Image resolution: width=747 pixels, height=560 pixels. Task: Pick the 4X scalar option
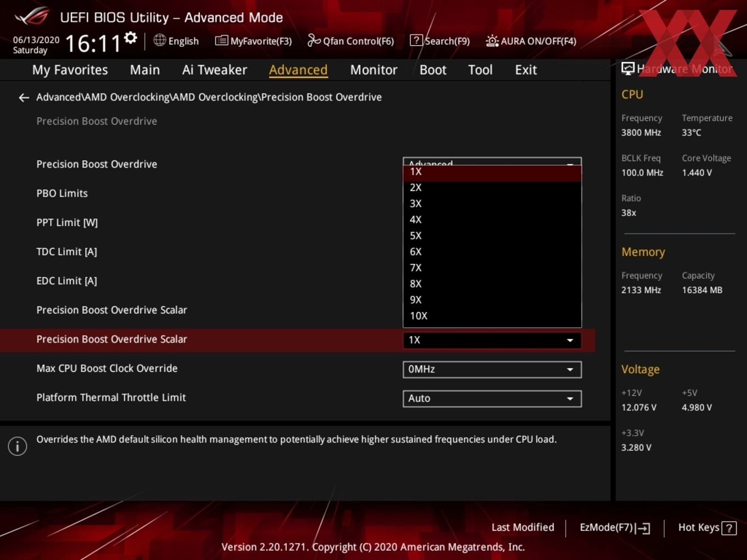tap(492, 220)
